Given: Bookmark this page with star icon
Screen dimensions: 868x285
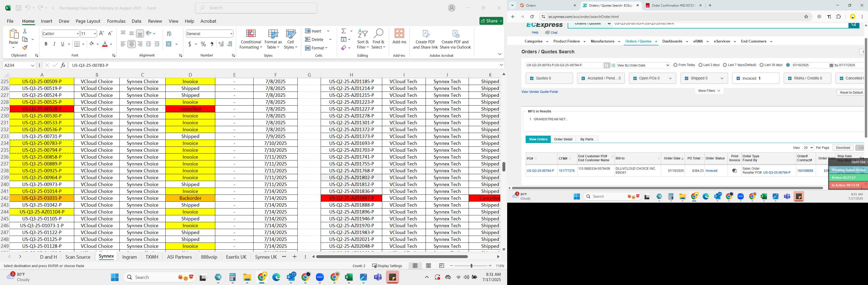Looking at the screenshot, I should point(806,16).
